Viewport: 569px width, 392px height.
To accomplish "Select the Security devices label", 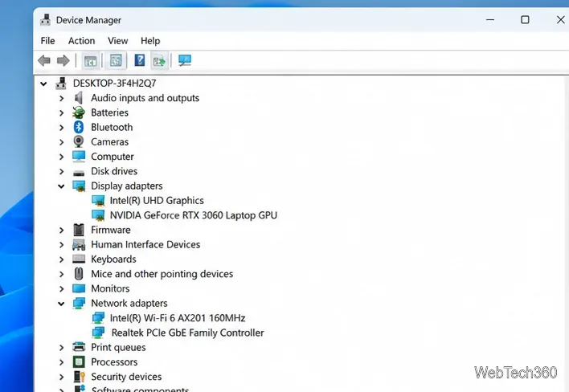I will pyautogui.click(x=126, y=377).
